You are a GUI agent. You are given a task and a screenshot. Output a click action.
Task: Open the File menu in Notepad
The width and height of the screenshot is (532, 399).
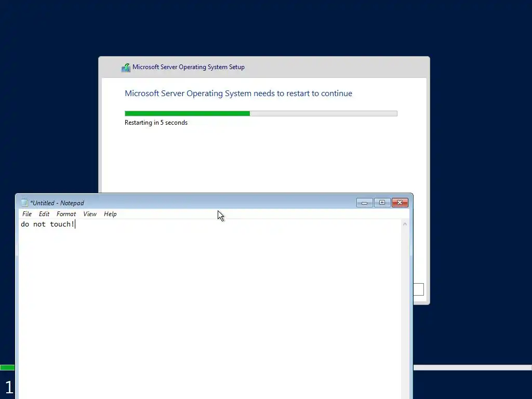pos(27,214)
